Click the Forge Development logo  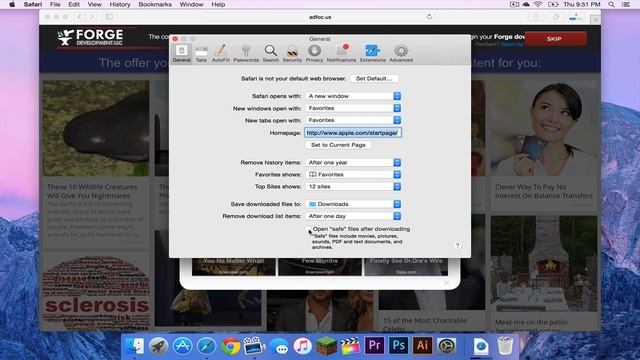91,37
